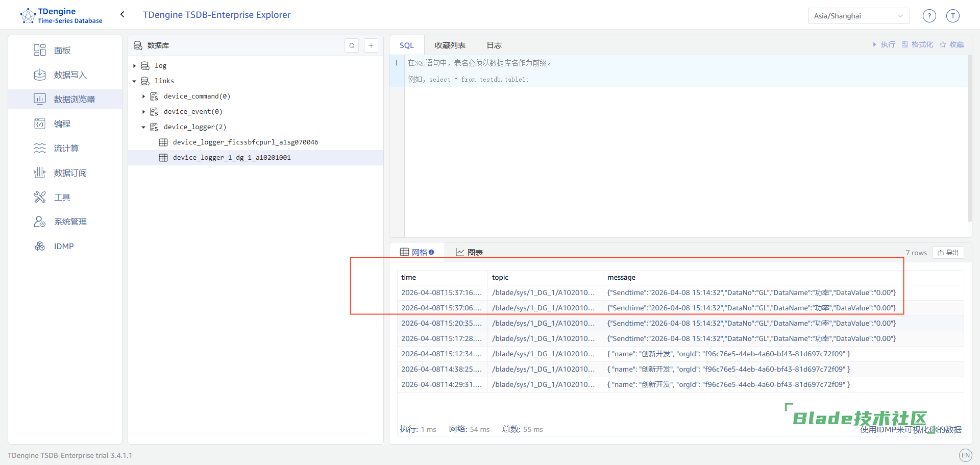The width and height of the screenshot is (980, 465).
Task: Switch to the 收藏列表 tab
Action: click(x=450, y=45)
